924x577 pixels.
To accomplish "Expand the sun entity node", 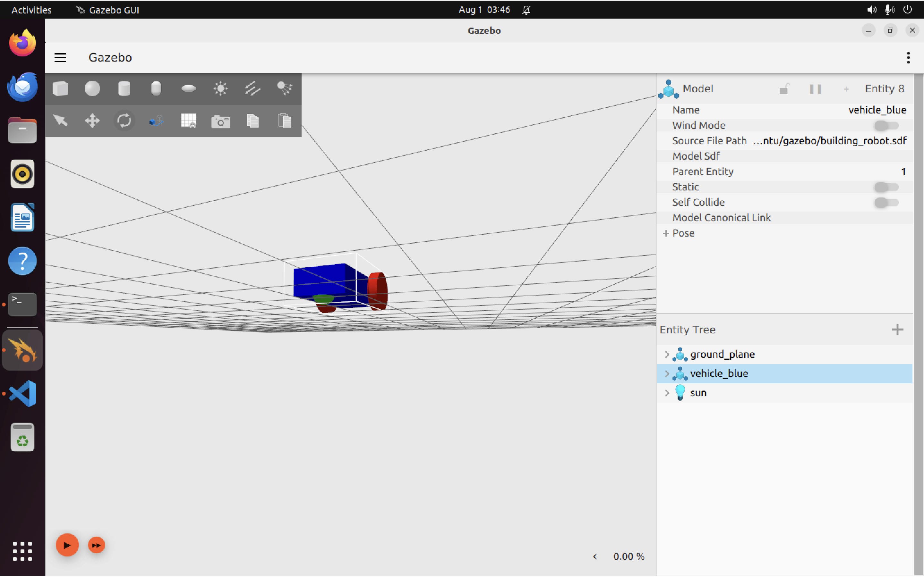I will [667, 393].
